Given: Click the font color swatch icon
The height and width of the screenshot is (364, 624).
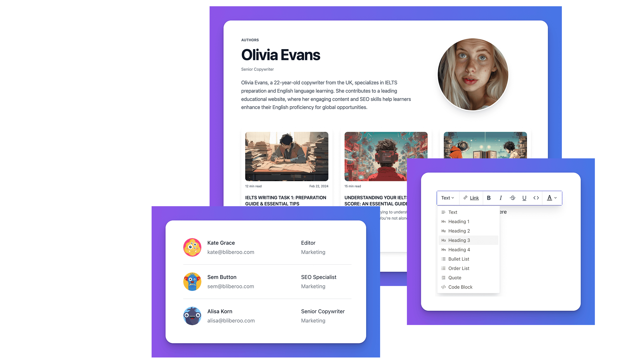Looking at the screenshot, I should 549,198.
